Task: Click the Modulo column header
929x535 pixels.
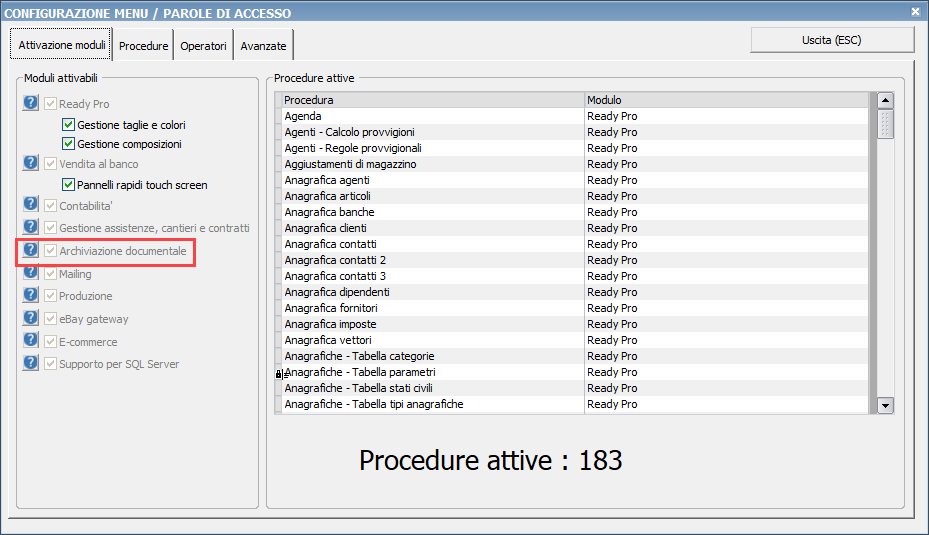Action: (726, 100)
